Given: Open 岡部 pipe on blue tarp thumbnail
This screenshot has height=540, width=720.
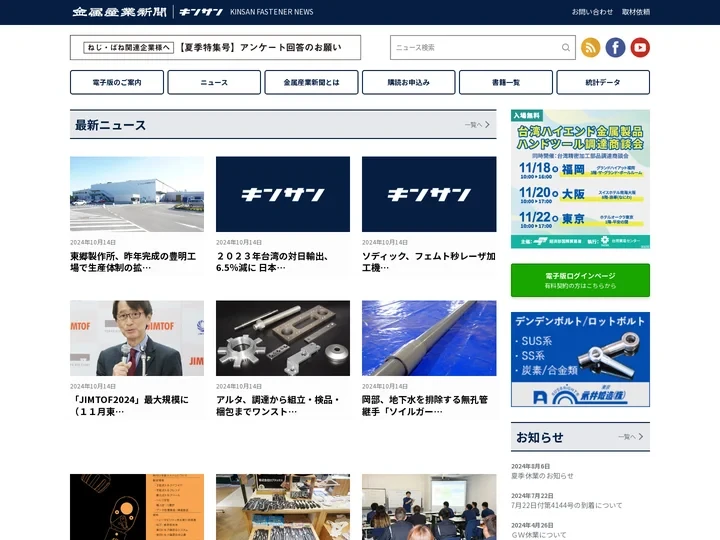Looking at the screenshot, I should pos(429,338).
